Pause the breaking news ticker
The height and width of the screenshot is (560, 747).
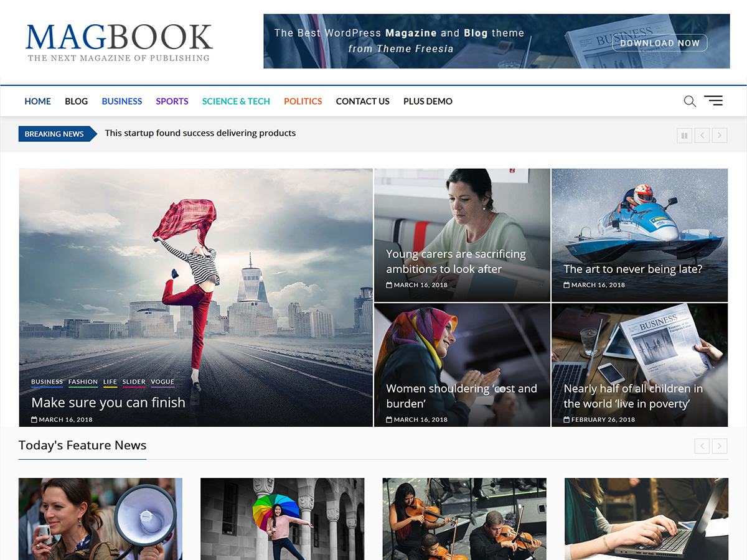point(684,135)
